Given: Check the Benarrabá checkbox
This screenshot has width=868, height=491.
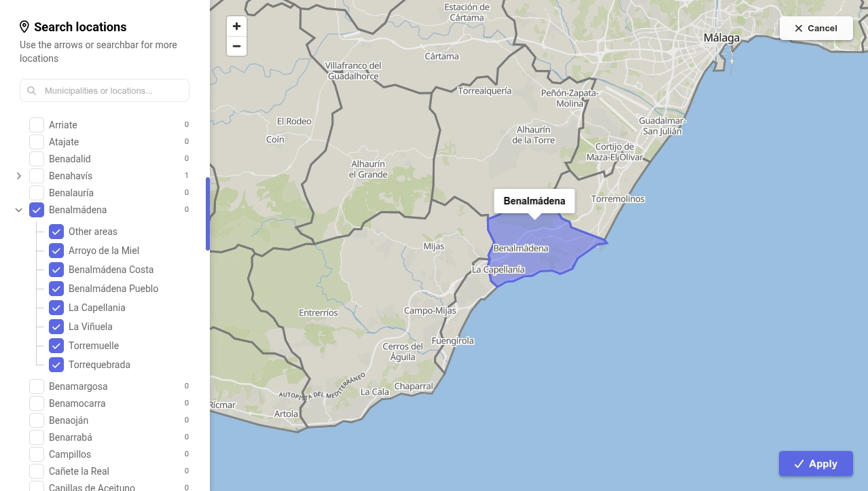Looking at the screenshot, I should pyautogui.click(x=37, y=437).
